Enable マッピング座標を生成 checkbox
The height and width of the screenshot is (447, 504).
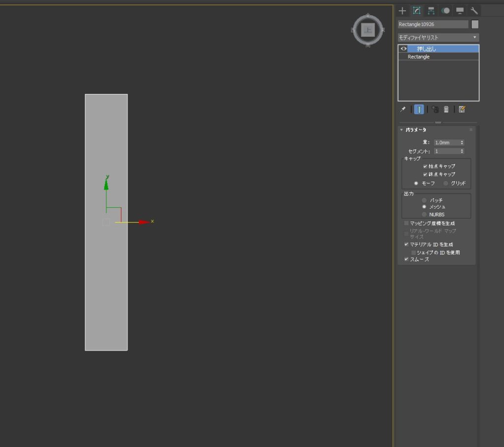pos(406,223)
